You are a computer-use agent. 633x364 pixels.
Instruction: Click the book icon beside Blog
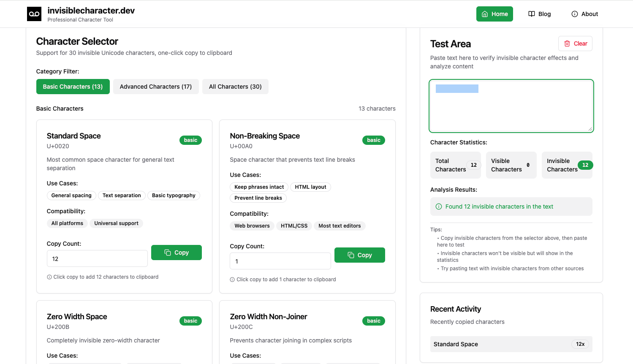point(532,14)
